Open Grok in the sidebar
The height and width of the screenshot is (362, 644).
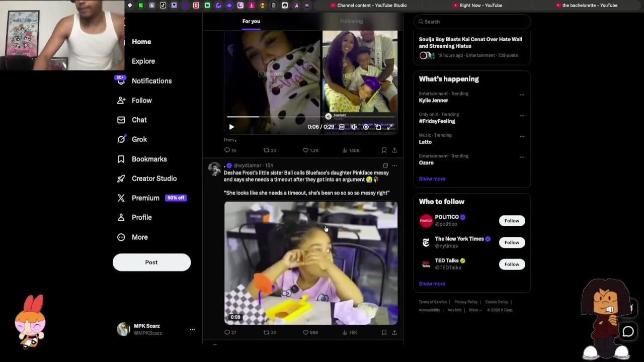tap(139, 139)
